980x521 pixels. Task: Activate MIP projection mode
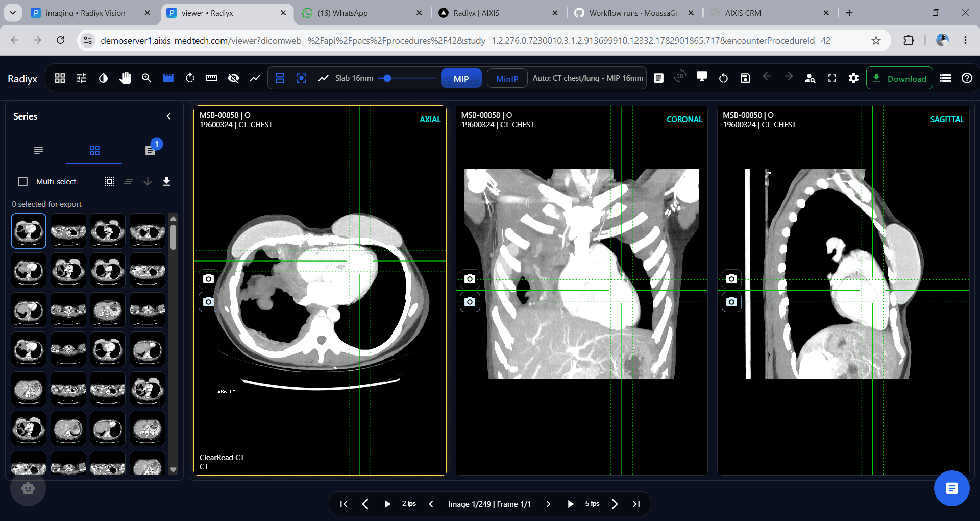tap(461, 79)
